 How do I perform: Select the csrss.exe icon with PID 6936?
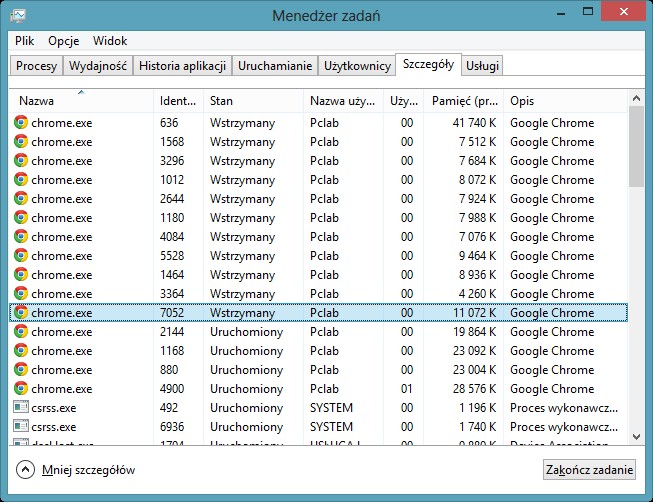click(x=21, y=427)
